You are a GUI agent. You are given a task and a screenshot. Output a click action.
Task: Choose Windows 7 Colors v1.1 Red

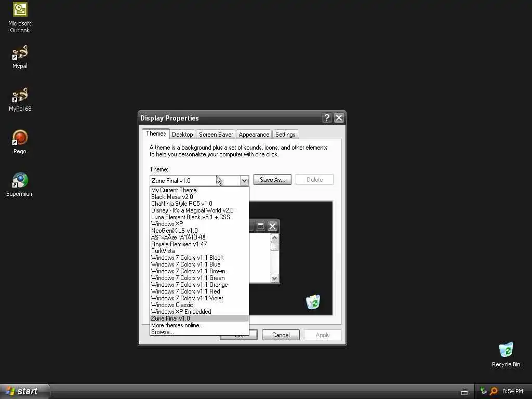coord(199,291)
